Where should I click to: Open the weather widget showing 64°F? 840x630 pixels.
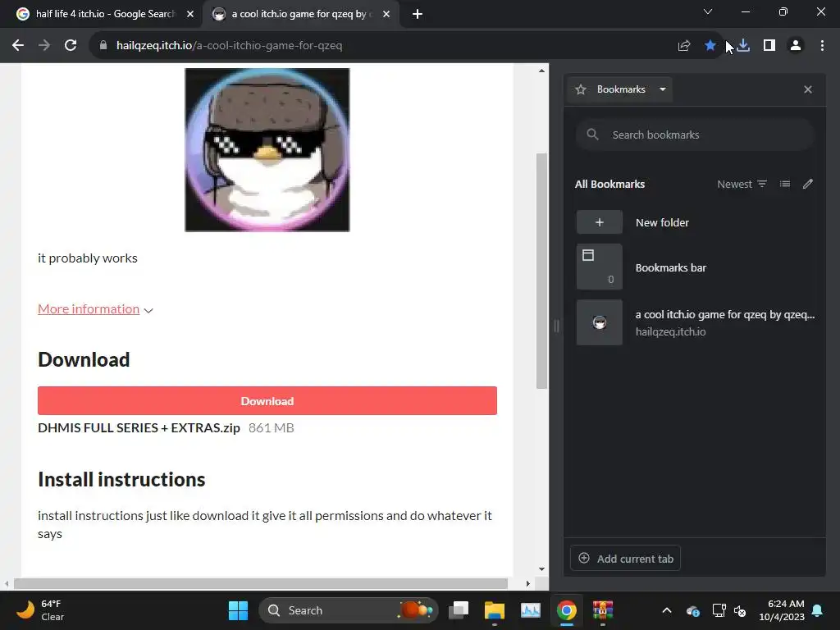click(40, 610)
